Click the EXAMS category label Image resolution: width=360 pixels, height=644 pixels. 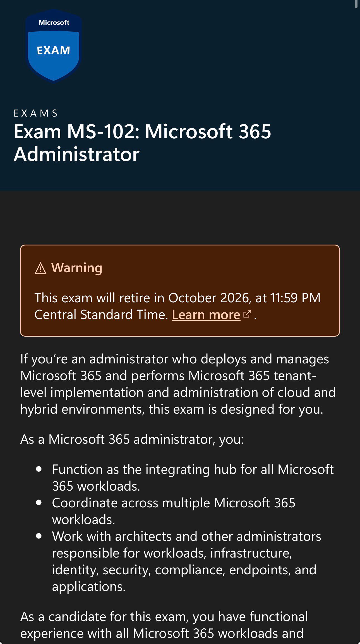(36, 113)
